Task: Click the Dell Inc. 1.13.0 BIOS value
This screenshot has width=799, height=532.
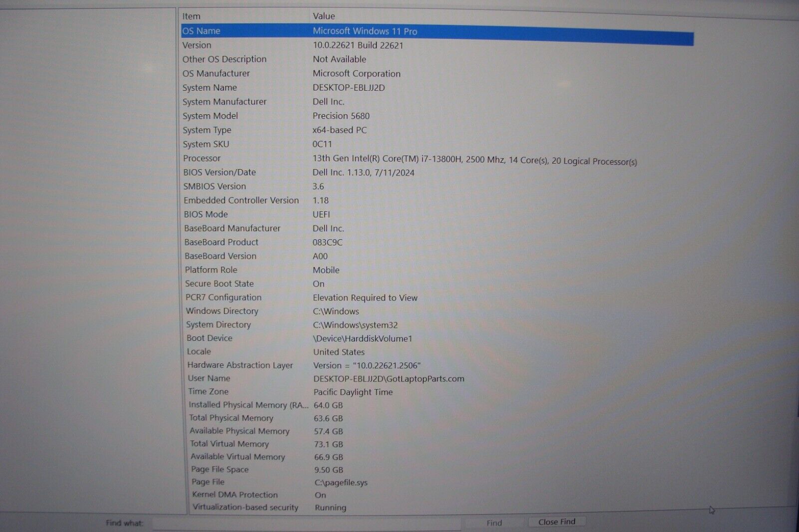Action: (364, 173)
